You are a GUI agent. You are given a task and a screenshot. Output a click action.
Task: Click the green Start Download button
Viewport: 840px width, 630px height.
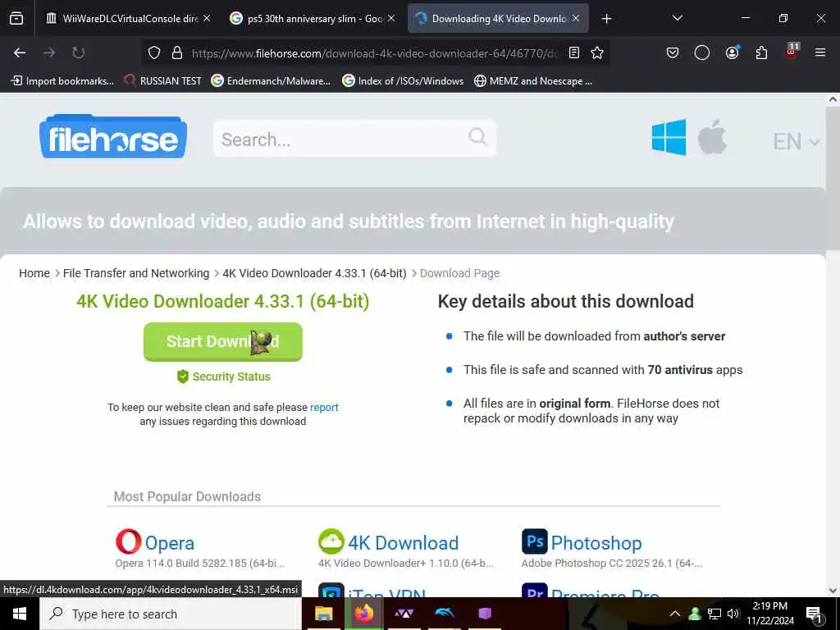click(223, 341)
